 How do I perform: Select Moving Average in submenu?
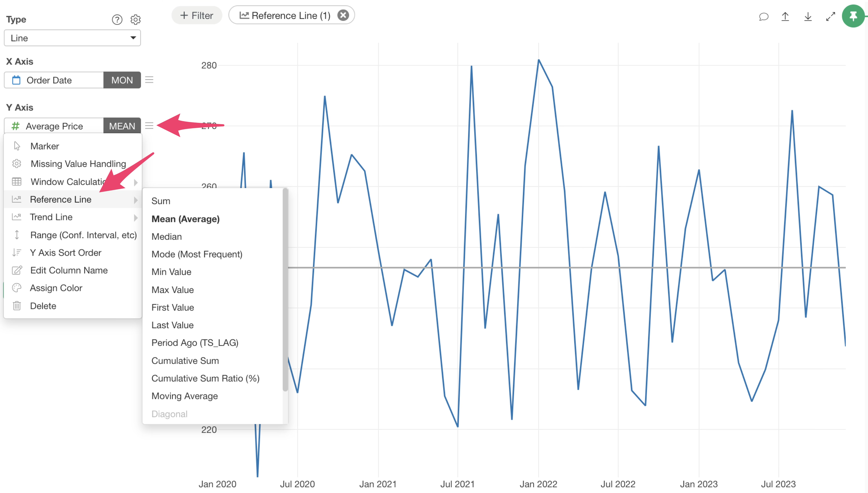[184, 396]
